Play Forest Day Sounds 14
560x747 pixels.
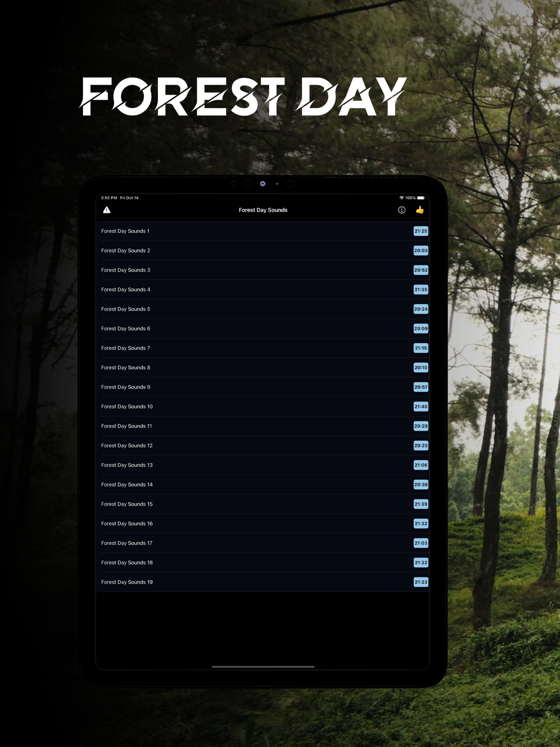click(x=263, y=485)
